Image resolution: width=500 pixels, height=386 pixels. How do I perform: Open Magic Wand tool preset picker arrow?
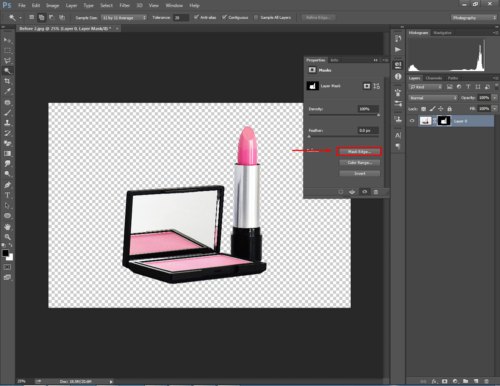tap(20, 18)
